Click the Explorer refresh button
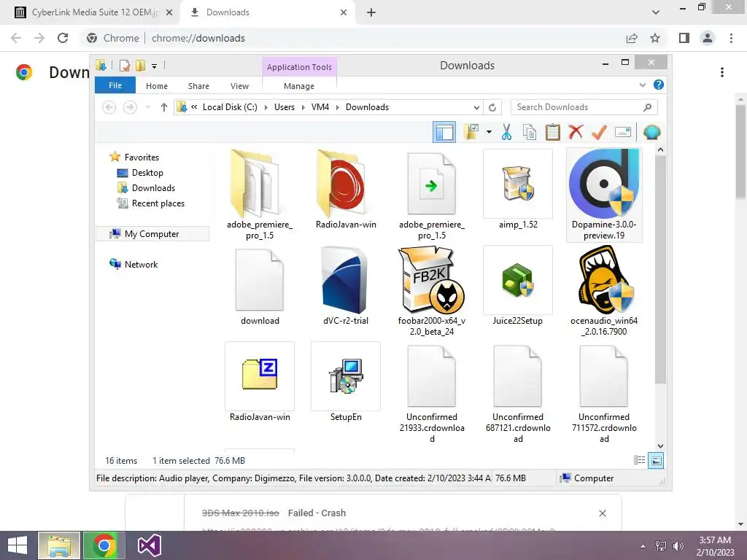Screen dimensions: 747x560 [x=492, y=108]
